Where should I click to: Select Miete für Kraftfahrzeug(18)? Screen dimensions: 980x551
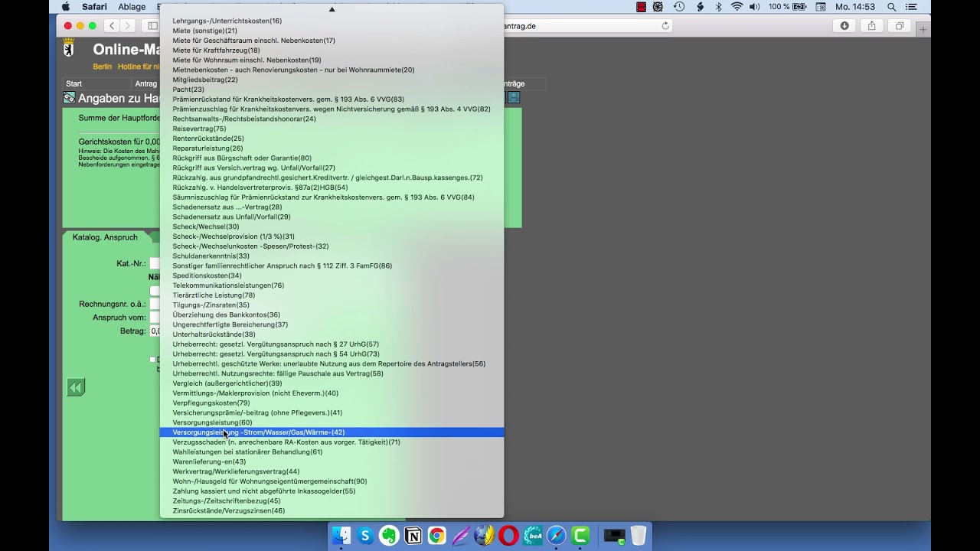332,51
